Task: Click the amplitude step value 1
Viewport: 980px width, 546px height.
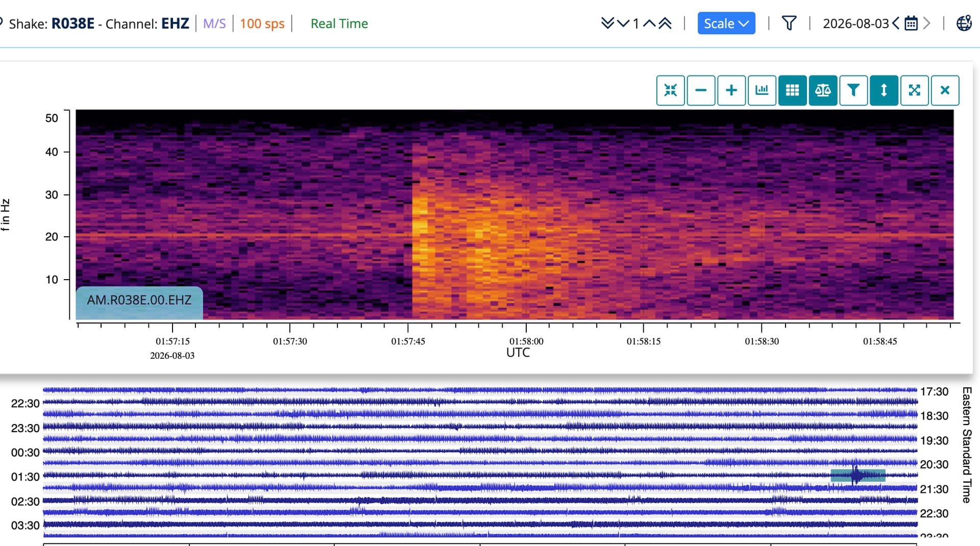Action: coord(636,23)
